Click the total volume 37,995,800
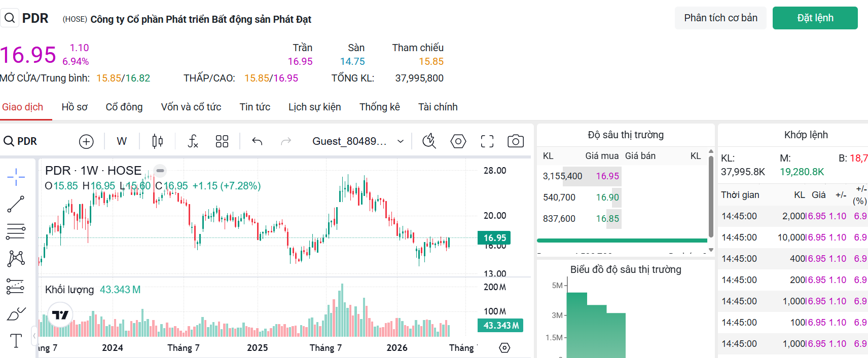Viewport: 868px width, 358px height. click(419, 78)
